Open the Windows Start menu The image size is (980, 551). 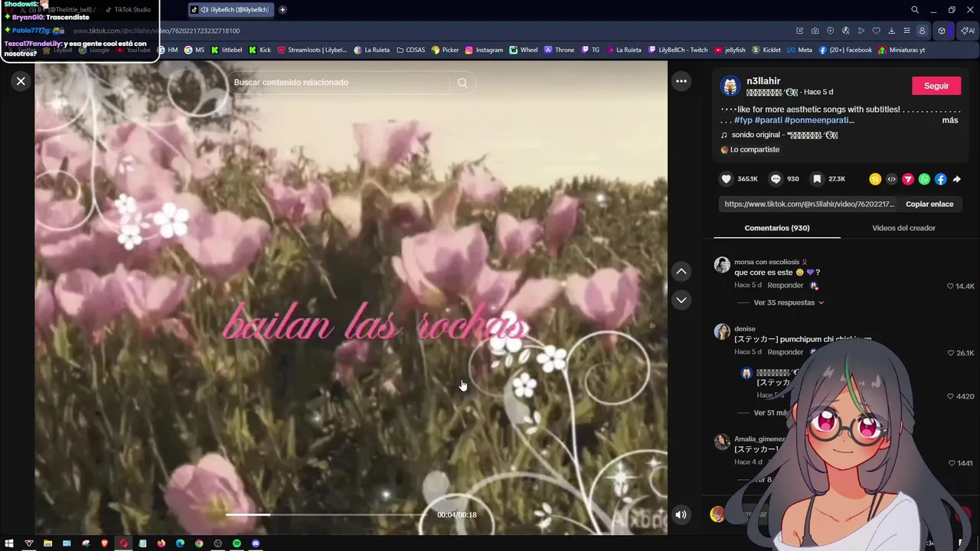click(x=10, y=543)
